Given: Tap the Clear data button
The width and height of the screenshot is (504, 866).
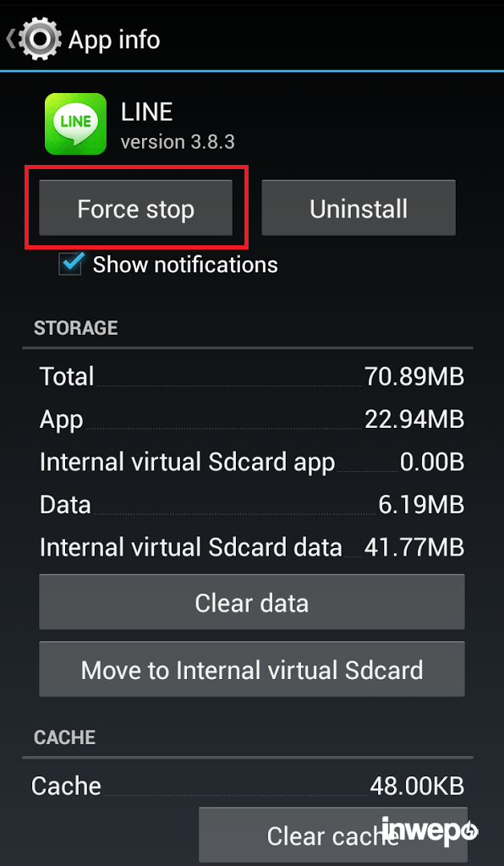Looking at the screenshot, I should coord(252,602).
